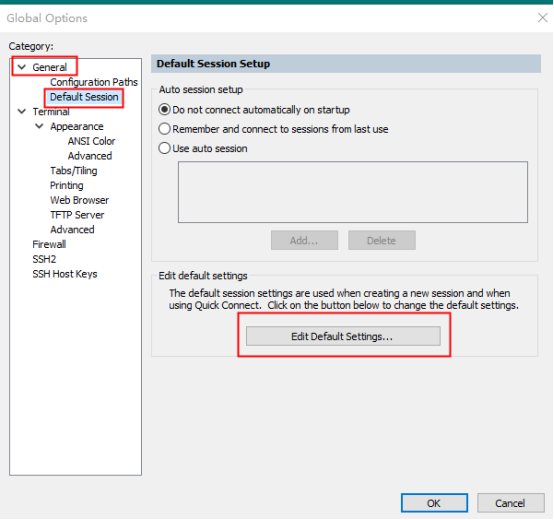Viewport: 554px width, 520px height.
Task: Select Default Session tree item
Action: [84, 97]
